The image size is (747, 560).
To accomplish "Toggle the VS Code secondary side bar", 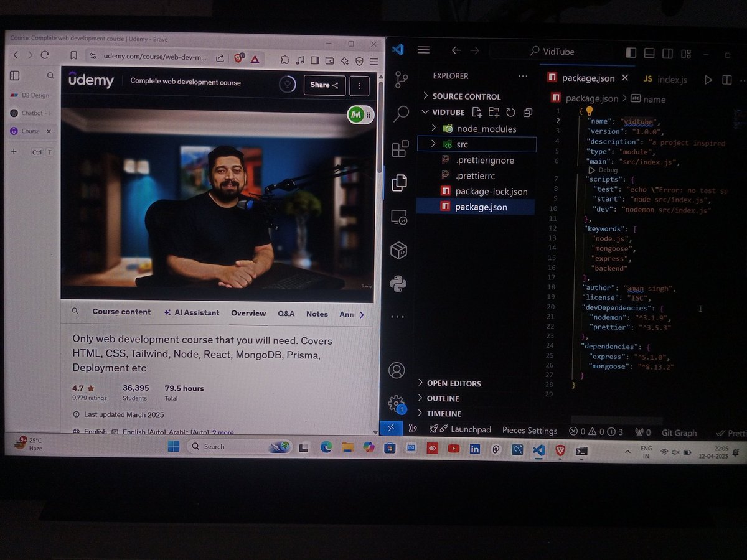I will (x=668, y=54).
